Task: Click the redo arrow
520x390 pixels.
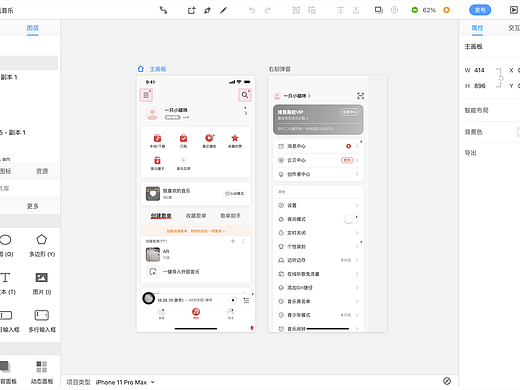Action: point(267,10)
